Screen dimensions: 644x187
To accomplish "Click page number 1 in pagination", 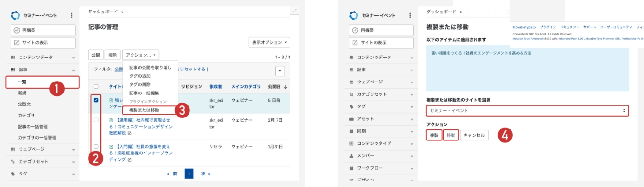I will coord(189,174).
